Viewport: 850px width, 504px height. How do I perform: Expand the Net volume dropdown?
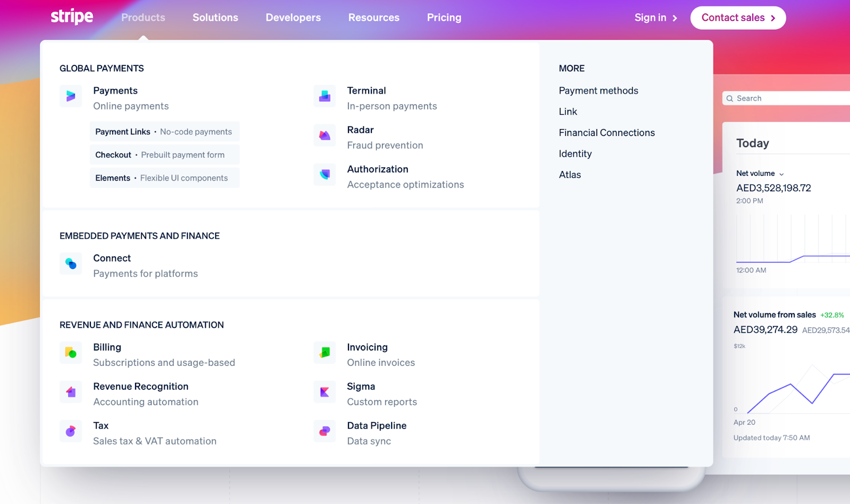click(760, 174)
